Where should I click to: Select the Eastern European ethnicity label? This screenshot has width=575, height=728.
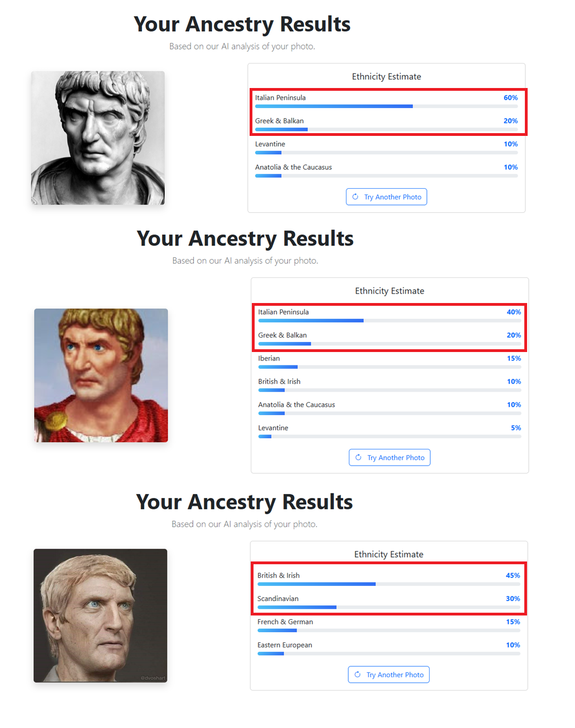[x=285, y=645]
